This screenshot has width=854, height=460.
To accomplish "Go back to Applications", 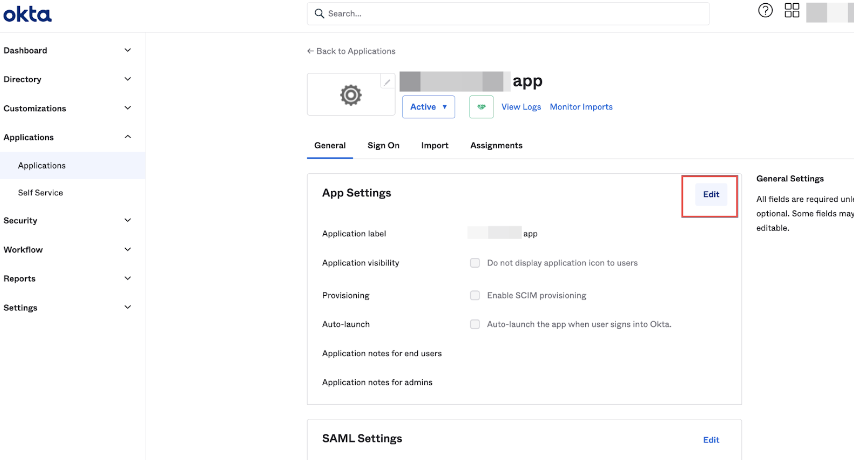I will click(x=351, y=51).
